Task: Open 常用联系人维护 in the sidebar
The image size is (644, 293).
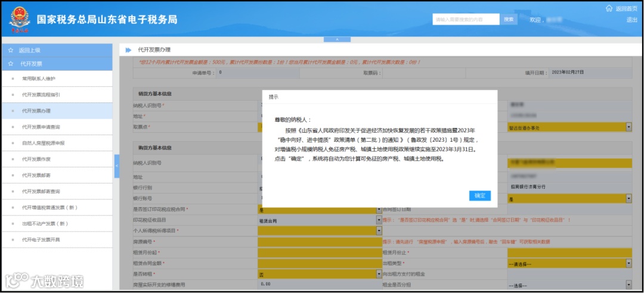Action: coord(57,79)
